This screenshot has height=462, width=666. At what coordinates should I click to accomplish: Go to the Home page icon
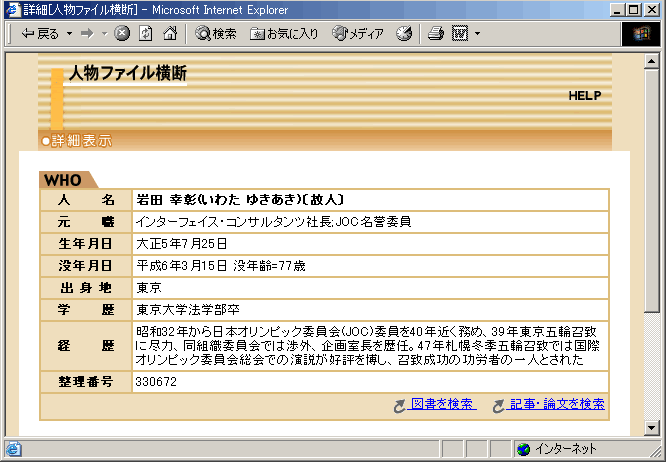(x=170, y=33)
